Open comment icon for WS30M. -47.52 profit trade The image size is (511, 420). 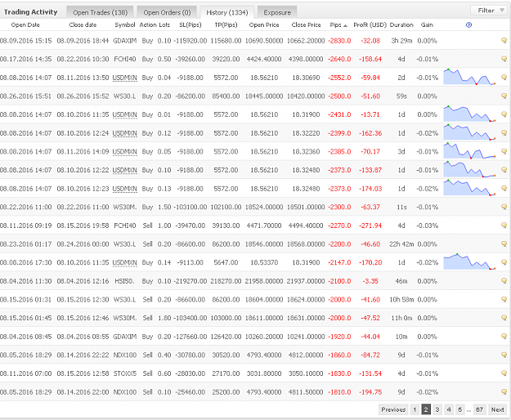pyautogui.click(x=504, y=318)
